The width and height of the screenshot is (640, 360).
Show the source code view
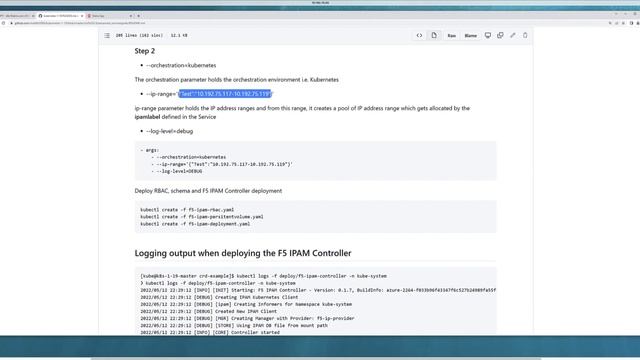click(419, 36)
